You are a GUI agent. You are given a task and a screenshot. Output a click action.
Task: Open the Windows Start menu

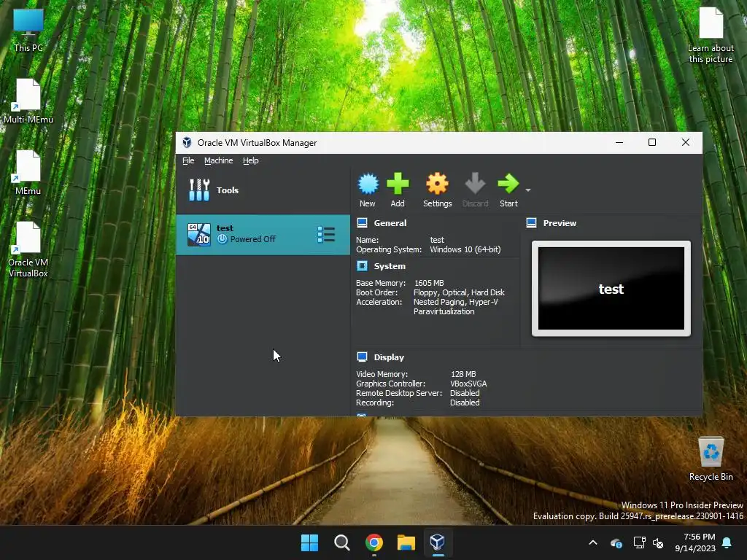(309, 542)
